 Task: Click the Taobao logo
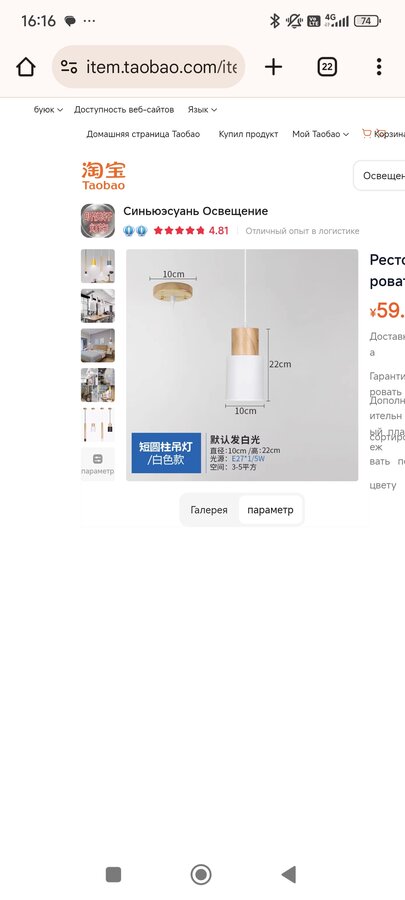click(103, 176)
